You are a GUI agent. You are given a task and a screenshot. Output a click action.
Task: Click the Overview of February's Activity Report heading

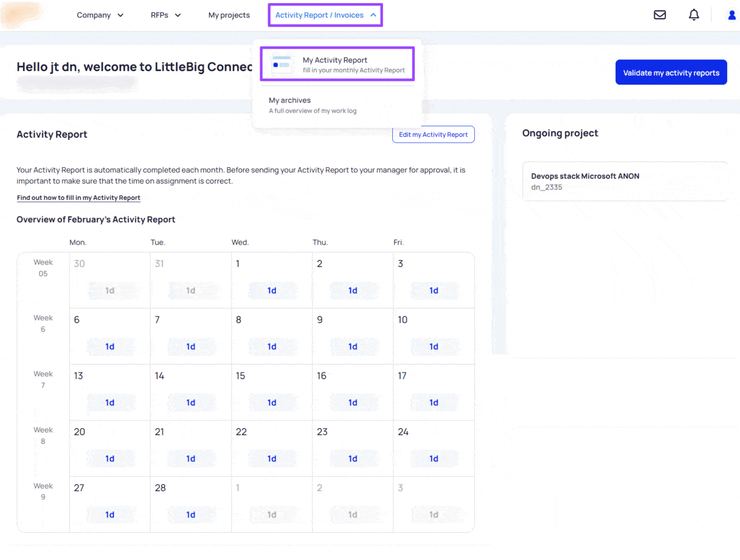click(x=96, y=220)
